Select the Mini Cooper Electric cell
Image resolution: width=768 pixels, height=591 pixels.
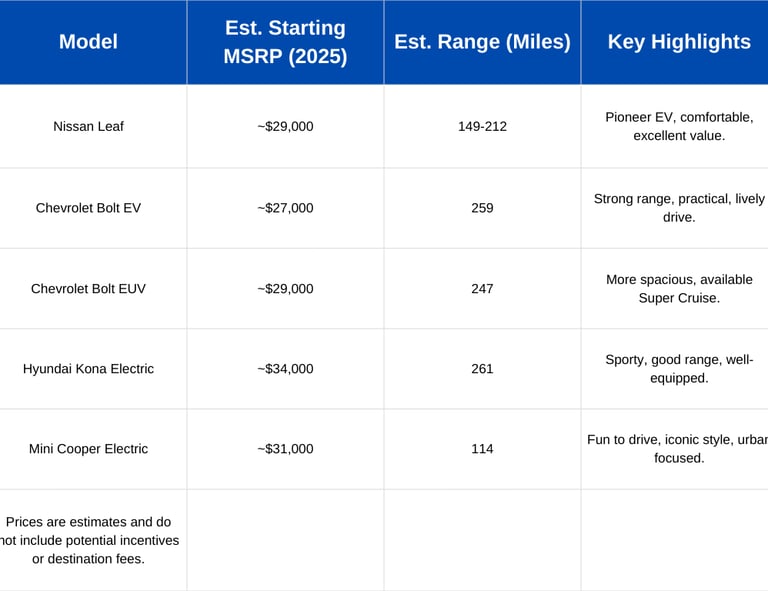[88, 449]
